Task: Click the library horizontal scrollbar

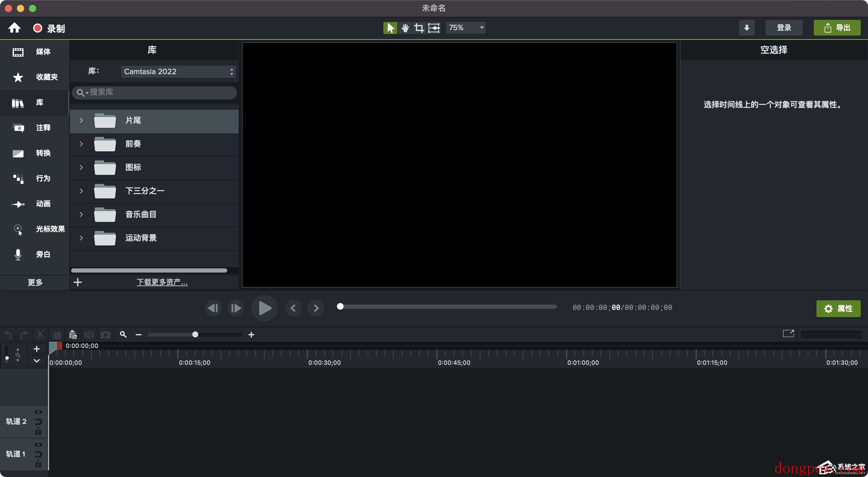Action: 149,270
